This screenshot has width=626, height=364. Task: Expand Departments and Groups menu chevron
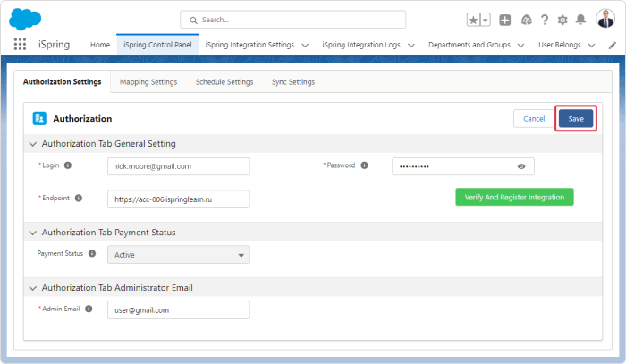tap(521, 45)
